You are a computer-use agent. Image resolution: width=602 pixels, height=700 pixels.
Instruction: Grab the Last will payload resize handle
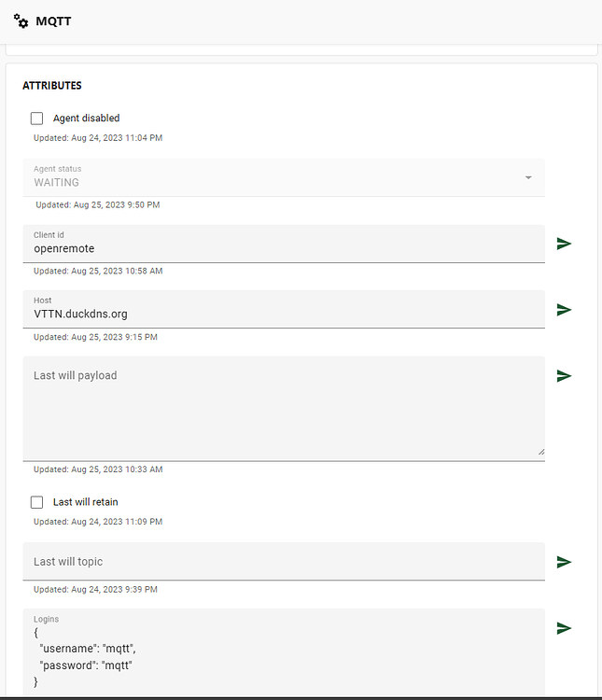click(x=540, y=452)
